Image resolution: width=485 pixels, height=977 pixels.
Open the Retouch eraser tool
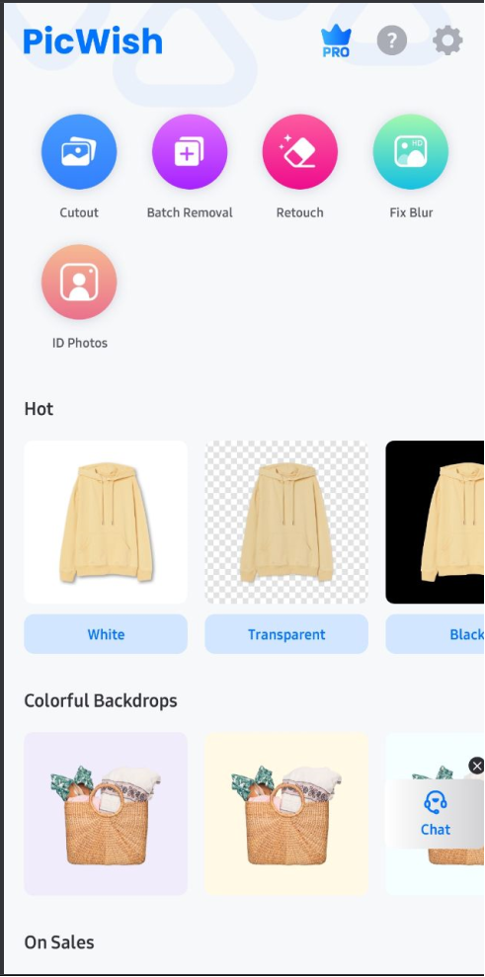click(300, 151)
